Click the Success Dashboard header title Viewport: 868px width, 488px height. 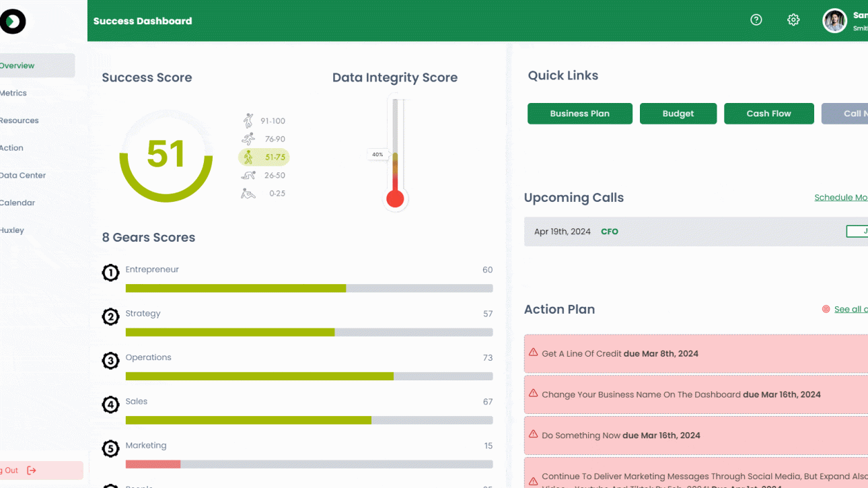[143, 21]
